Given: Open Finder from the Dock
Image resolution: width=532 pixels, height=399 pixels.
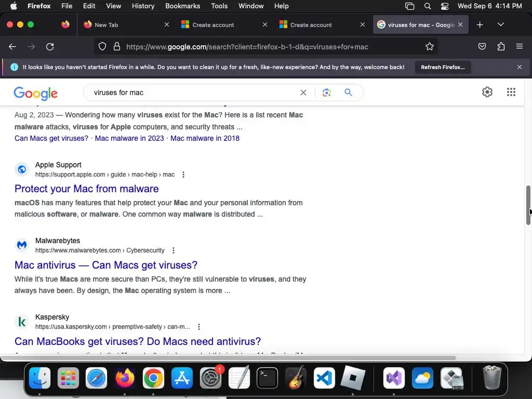Looking at the screenshot, I should (x=39, y=378).
